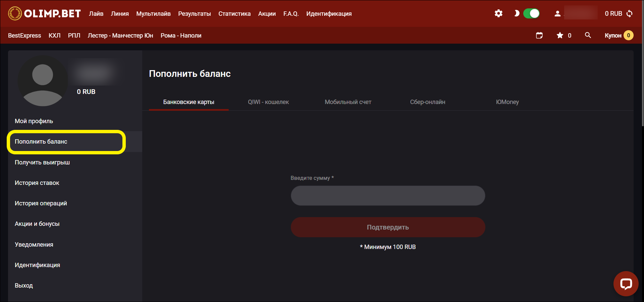Click the Минимум 100 RUB note

(x=388, y=247)
